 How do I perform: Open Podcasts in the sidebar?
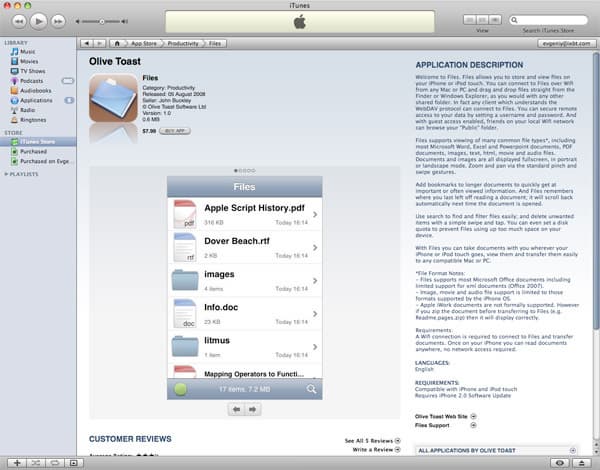click(x=31, y=81)
